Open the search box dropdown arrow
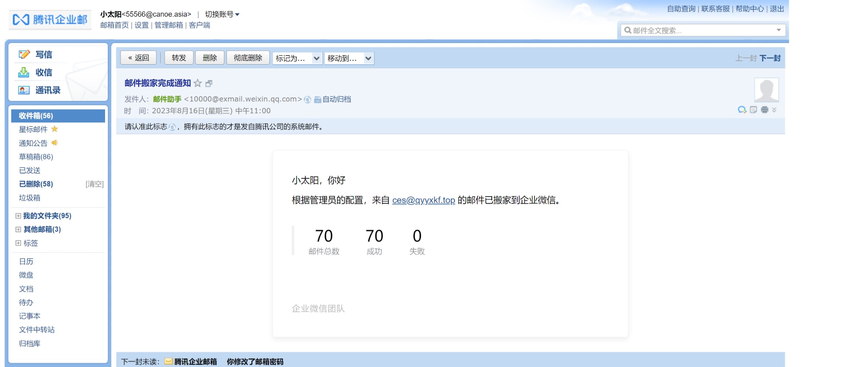 tap(779, 30)
